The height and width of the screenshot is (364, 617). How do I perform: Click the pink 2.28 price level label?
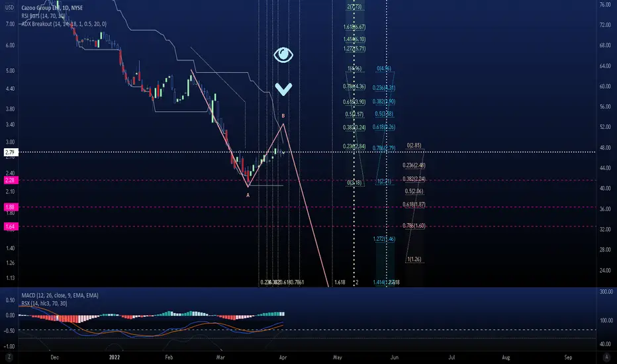tap(11, 180)
